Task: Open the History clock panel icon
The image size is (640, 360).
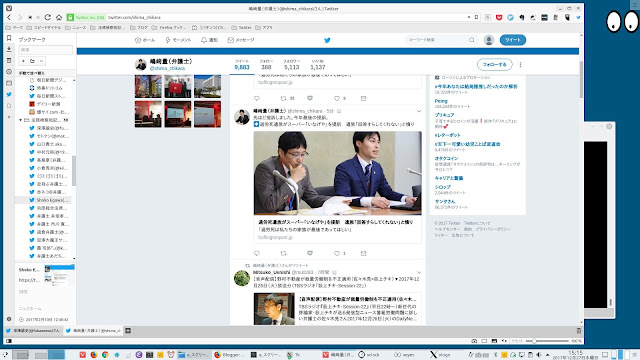Action: click(9, 71)
